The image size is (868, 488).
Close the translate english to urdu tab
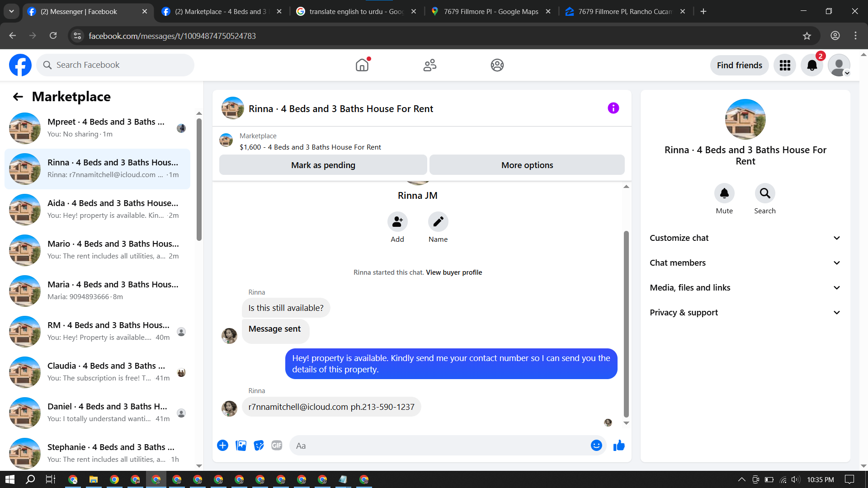[414, 12]
